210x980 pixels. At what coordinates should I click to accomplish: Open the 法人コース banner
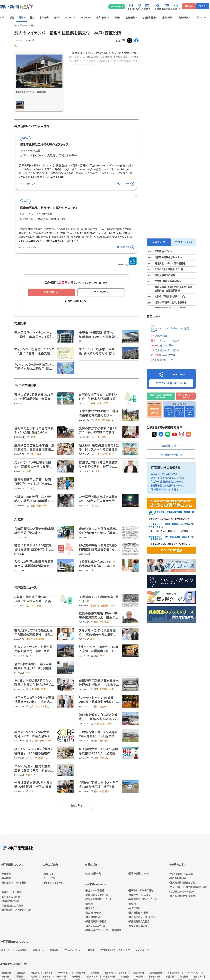pyautogui.click(x=171, y=566)
